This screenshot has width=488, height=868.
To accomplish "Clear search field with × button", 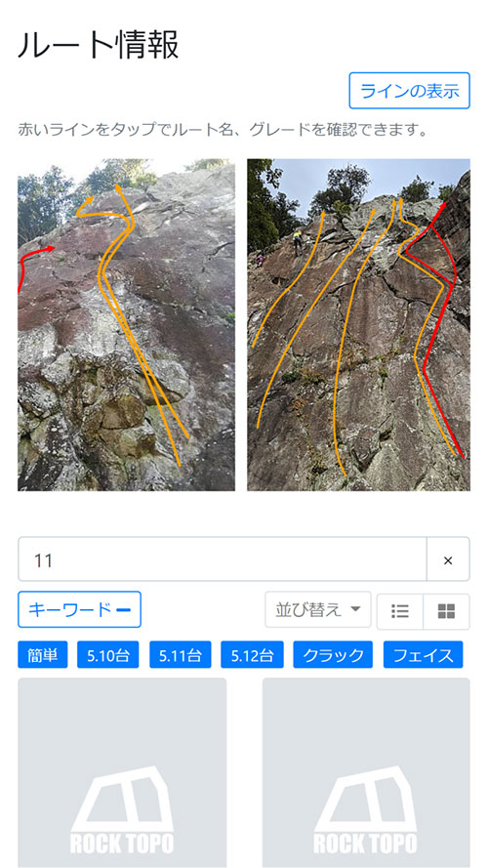I will [x=448, y=559].
